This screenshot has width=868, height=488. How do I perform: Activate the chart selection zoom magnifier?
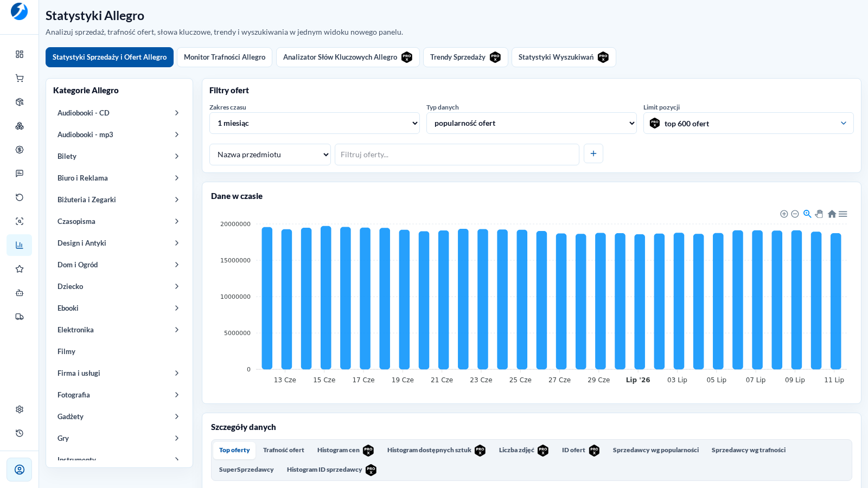[x=807, y=214]
